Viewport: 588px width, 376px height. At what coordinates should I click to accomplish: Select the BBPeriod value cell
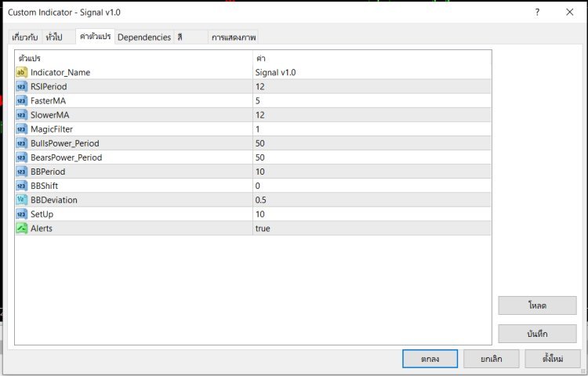(372, 172)
